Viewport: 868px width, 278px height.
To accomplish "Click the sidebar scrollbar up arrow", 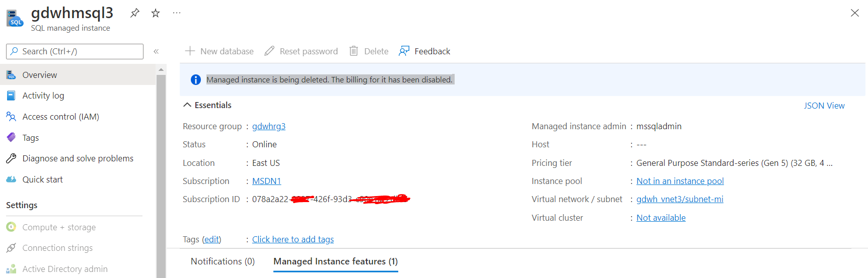I will pos(161,69).
